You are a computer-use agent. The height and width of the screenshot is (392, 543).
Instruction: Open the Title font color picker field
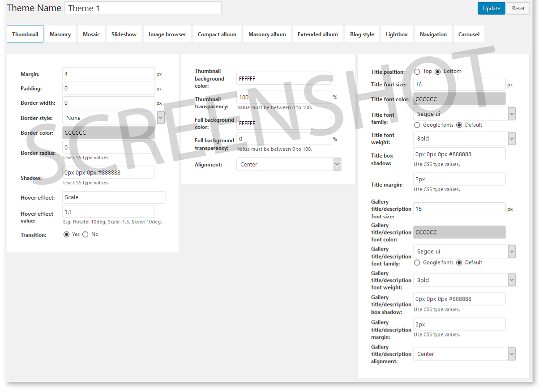459,99
